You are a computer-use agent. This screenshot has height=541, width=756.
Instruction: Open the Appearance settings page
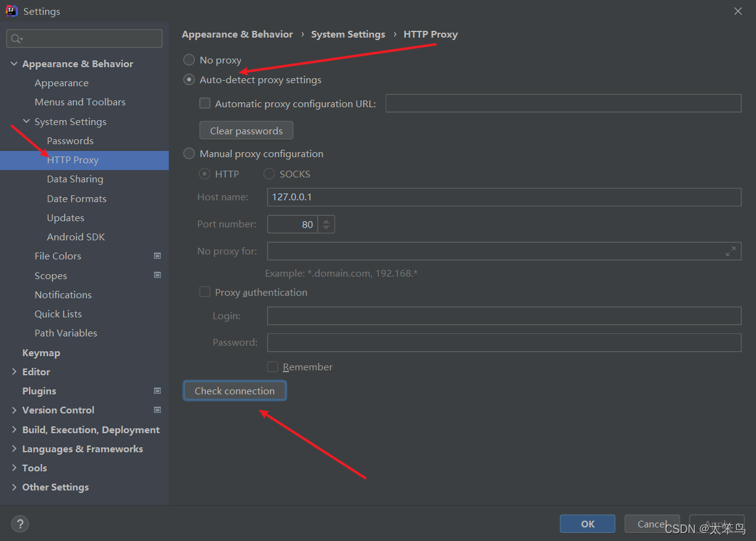62,83
